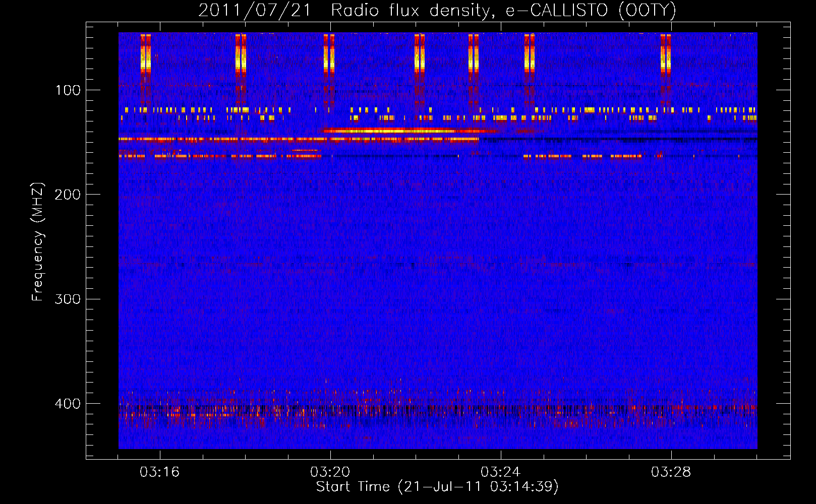
Task: Click the 'Start Time (21-Jul-11 03:14:39)' x-axis label
Action: point(437,487)
